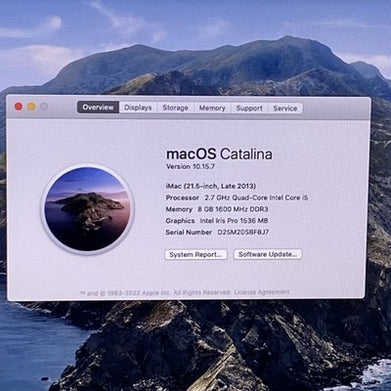Open the Displays tab
Image resolution: width=391 pixels, height=391 pixels.
pyautogui.click(x=138, y=108)
